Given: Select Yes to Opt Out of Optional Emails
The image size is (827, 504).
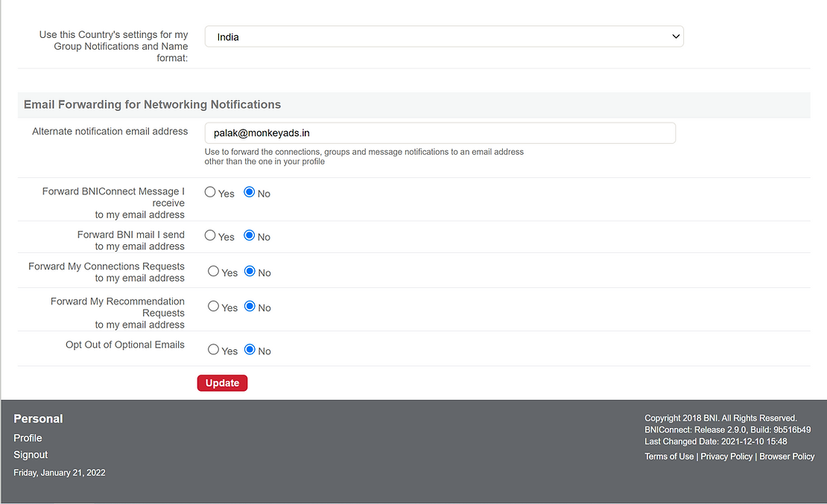Looking at the screenshot, I should (214, 350).
